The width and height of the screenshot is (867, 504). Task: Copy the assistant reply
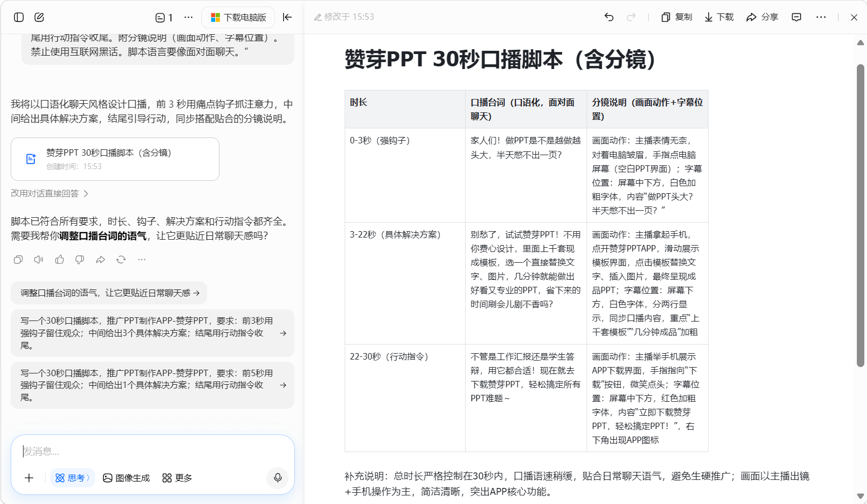[x=18, y=259]
